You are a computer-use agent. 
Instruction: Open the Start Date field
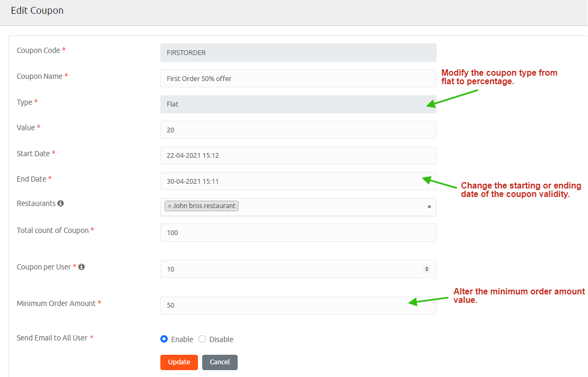coord(298,156)
